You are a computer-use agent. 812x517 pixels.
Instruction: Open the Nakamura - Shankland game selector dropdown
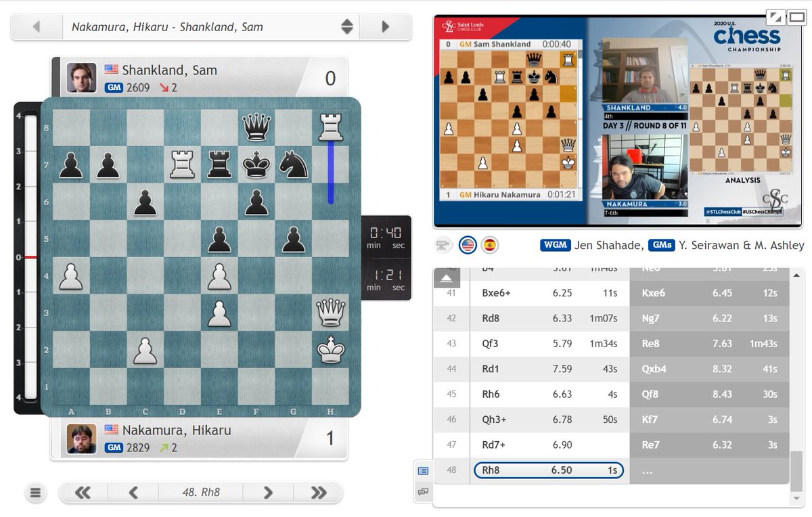[x=211, y=27]
